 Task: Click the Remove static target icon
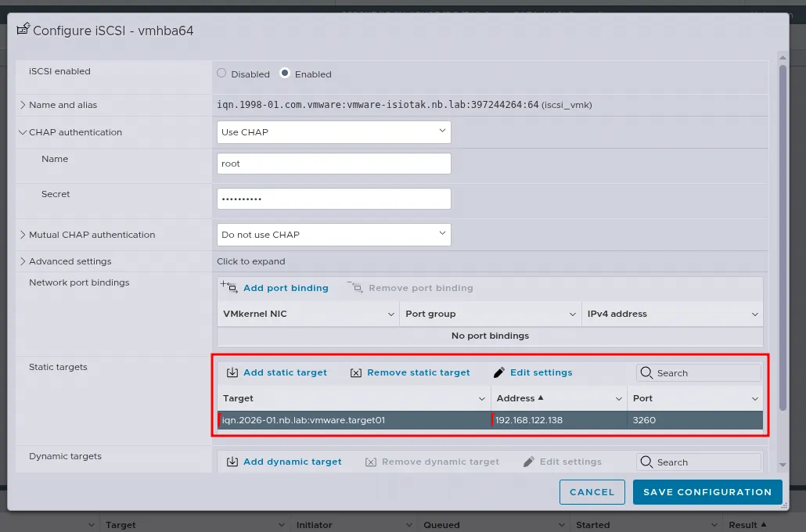[356, 372]
